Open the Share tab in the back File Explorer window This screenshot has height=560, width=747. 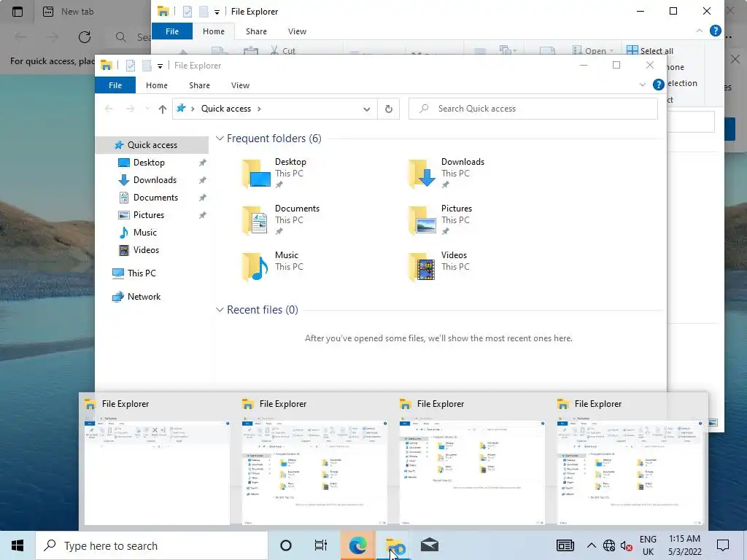pos(256,31)
